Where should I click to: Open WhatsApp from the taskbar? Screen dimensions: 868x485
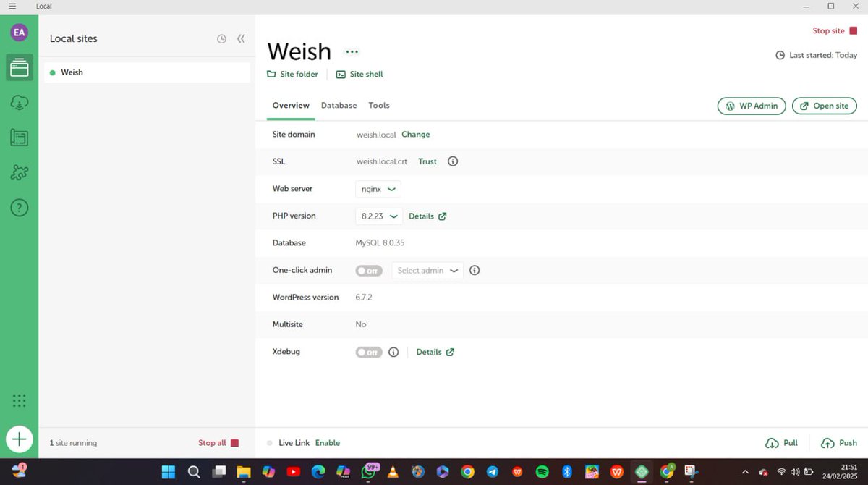click(369, 472)
